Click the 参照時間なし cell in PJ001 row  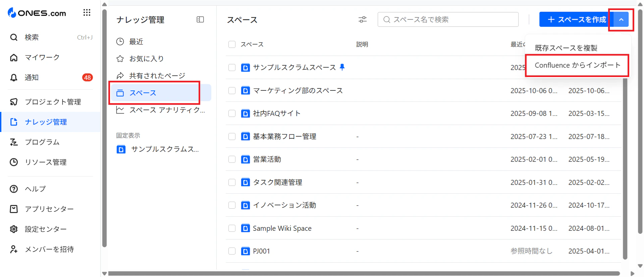pos(531,251)
